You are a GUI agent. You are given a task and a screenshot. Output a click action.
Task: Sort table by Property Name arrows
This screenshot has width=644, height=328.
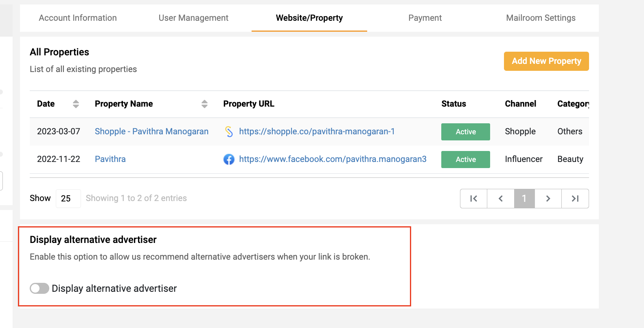pyautogui.click(x=204, y=104)
